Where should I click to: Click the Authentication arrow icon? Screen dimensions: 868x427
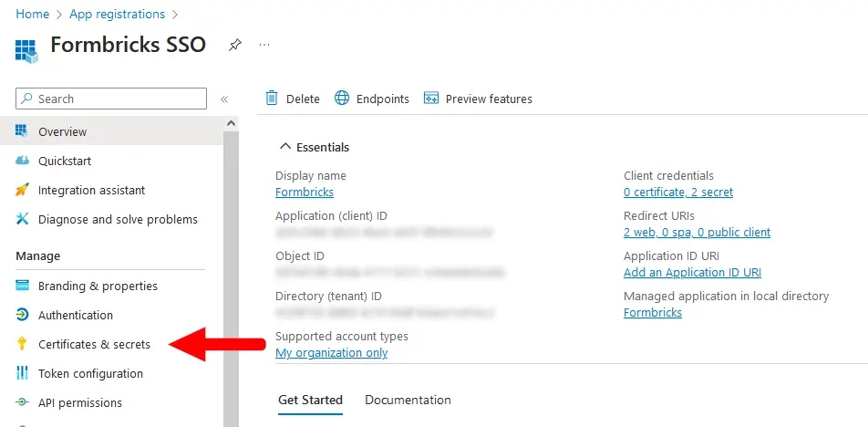(22, 315)
